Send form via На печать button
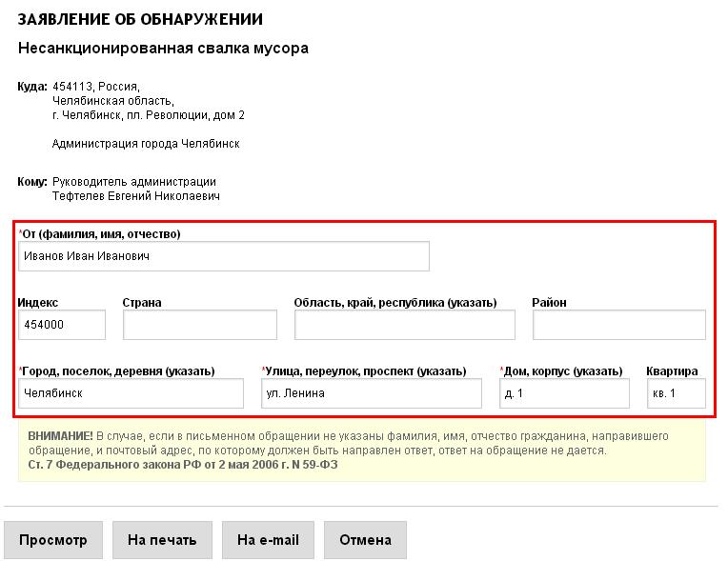 click(162, 540)
